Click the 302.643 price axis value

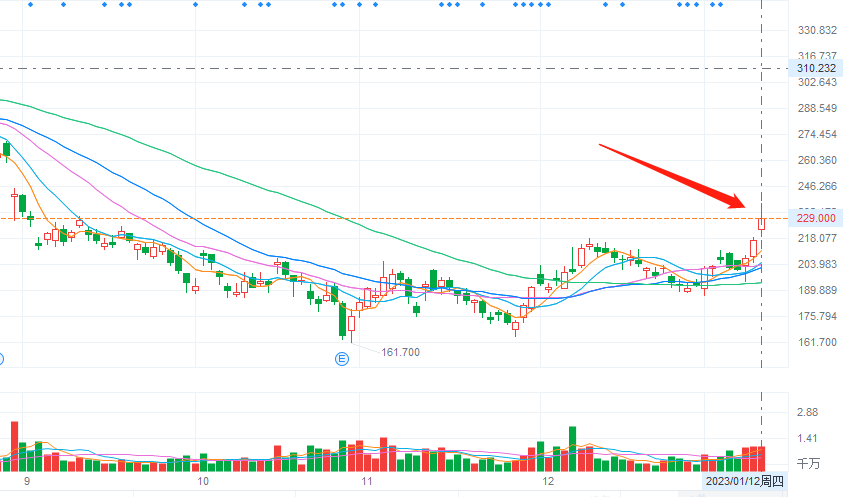click(817, 82)
